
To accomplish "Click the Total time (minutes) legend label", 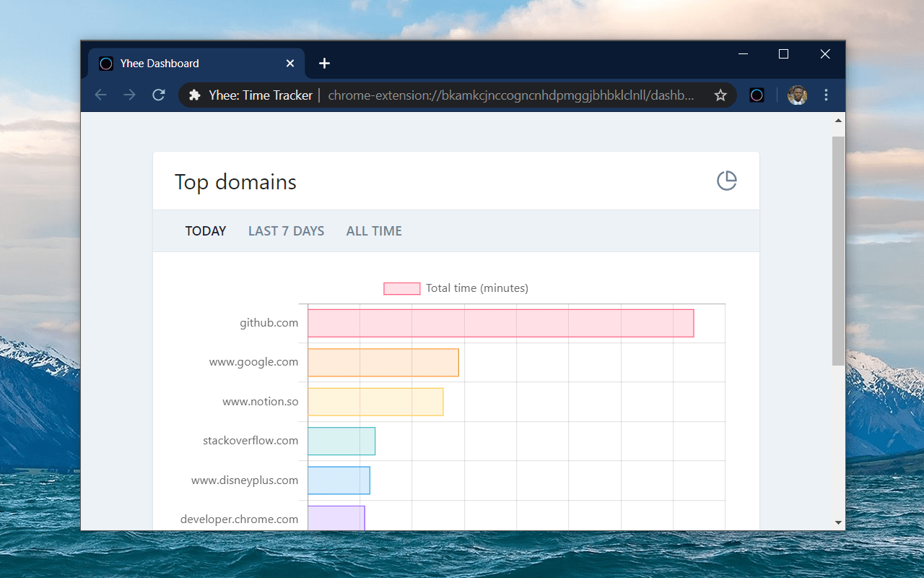I will 477,288.
